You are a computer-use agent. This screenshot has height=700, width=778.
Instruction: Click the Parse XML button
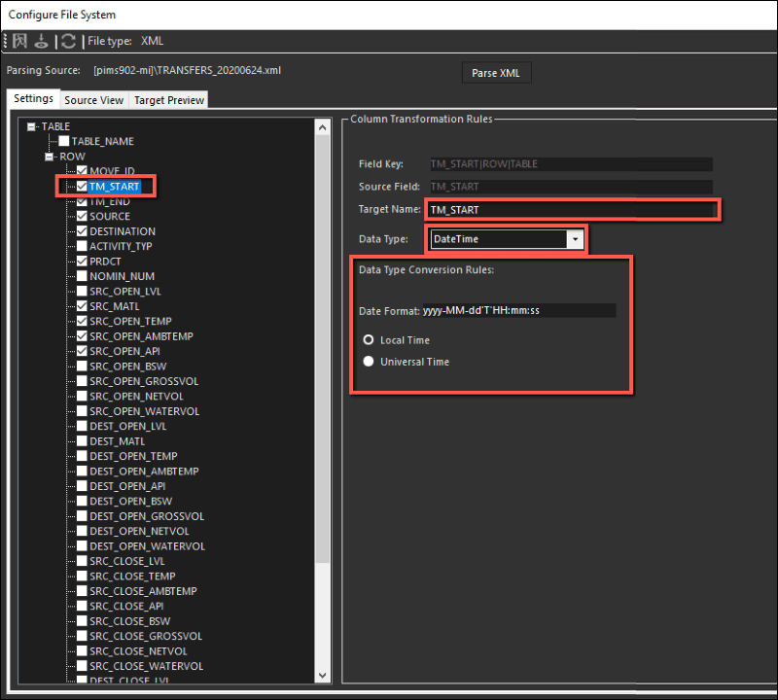[497, 72]
